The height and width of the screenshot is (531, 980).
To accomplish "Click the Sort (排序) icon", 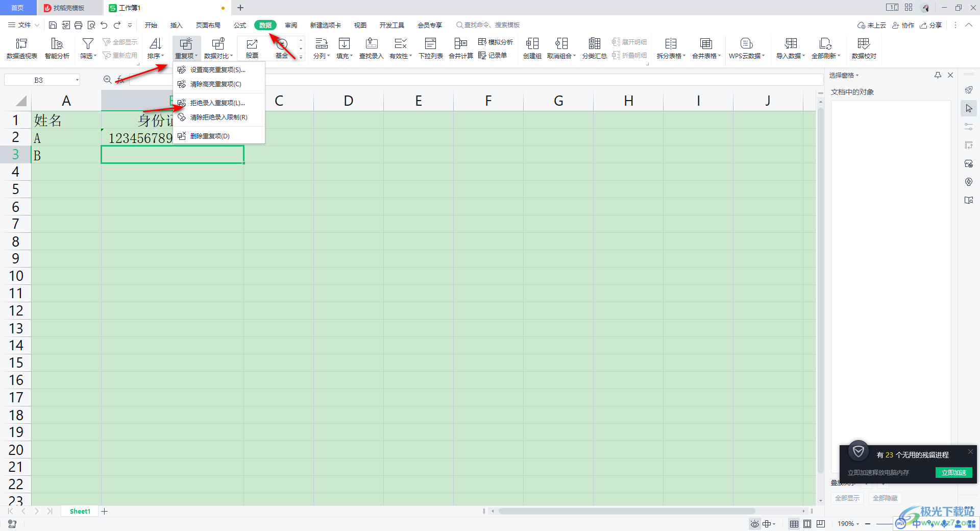I will point(156,44).
